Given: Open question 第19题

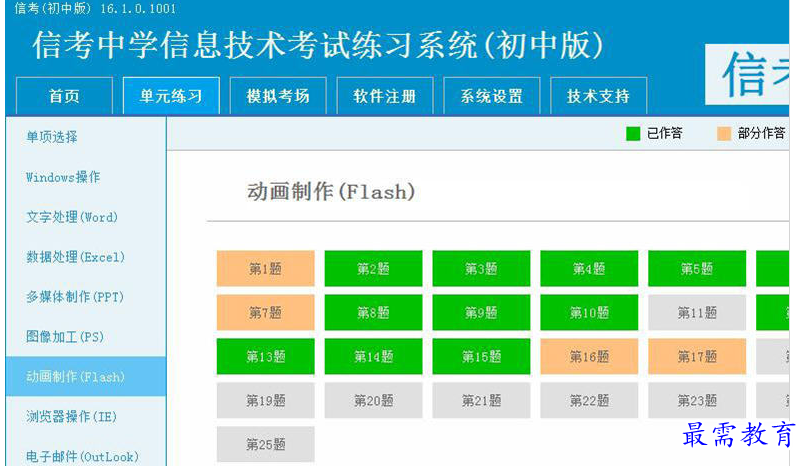Looking at the screenshot, I should click(x=266, y=400).
